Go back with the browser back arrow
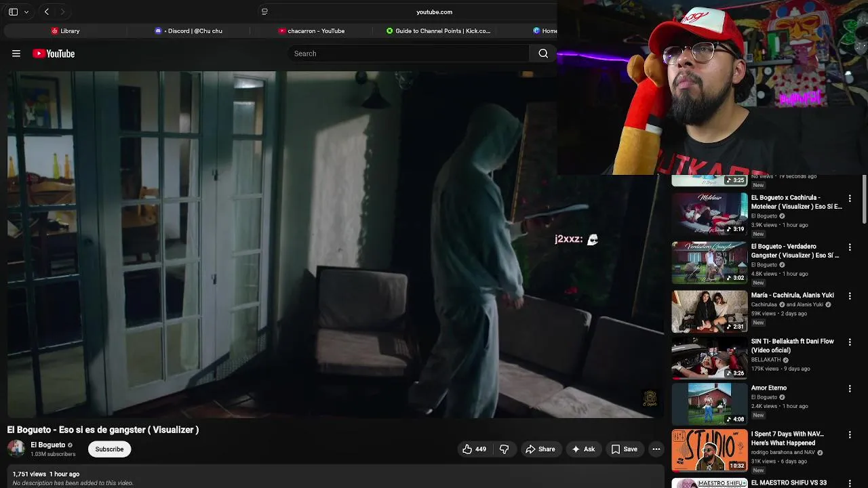Image resolution: width=868 pixels, height=488 pixels. (x=46, y=12)
